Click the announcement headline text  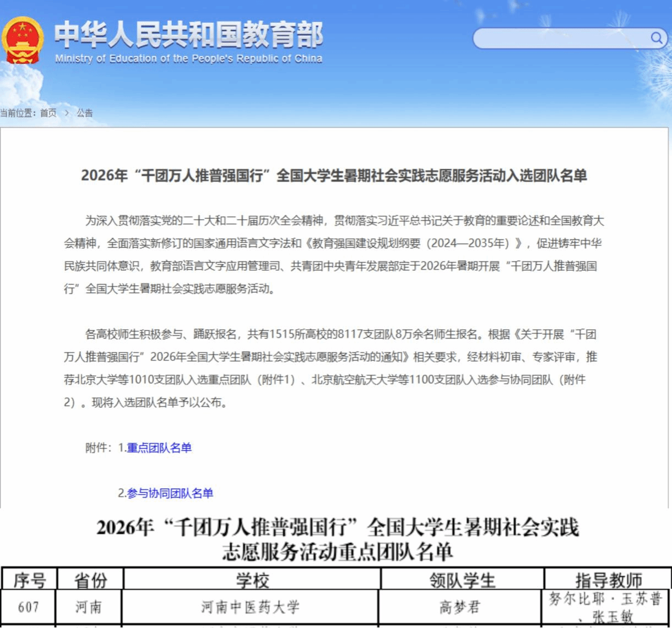coord(334,176)
